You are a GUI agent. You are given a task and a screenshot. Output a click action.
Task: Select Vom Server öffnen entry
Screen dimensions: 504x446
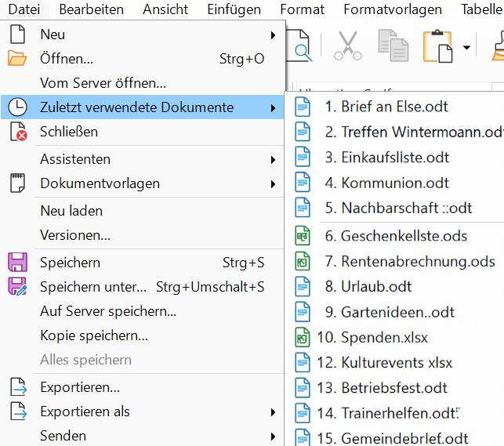[103, 83]
